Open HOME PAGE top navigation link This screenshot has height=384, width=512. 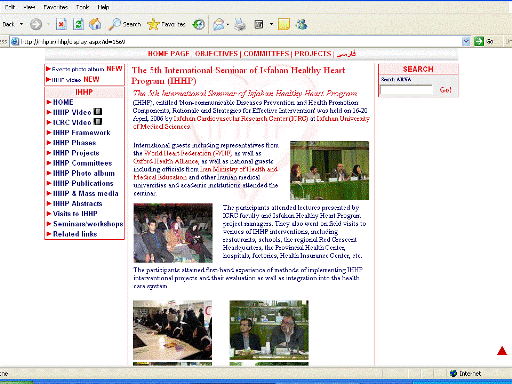(x=168, y=54)
